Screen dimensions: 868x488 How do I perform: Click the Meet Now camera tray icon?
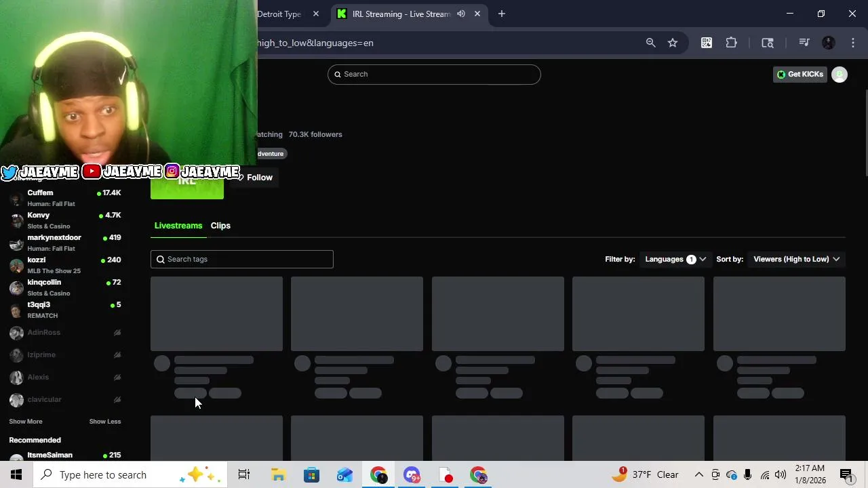[715, 474]
